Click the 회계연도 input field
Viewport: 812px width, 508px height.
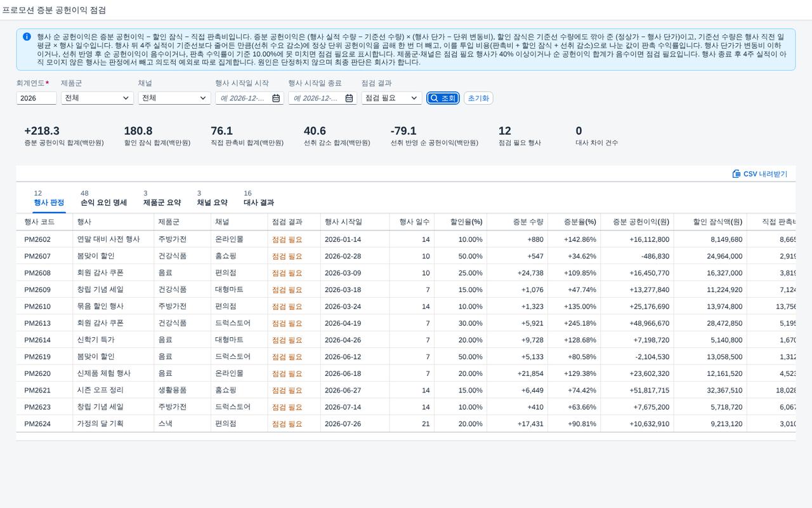36,98
